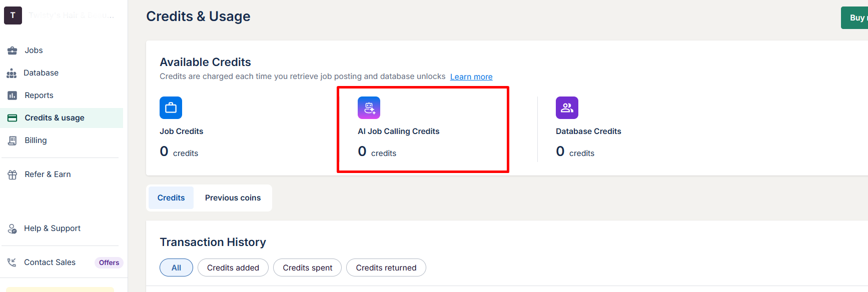Filter transactions by Credits spent
868x292 pixels.
coord(307,267)
